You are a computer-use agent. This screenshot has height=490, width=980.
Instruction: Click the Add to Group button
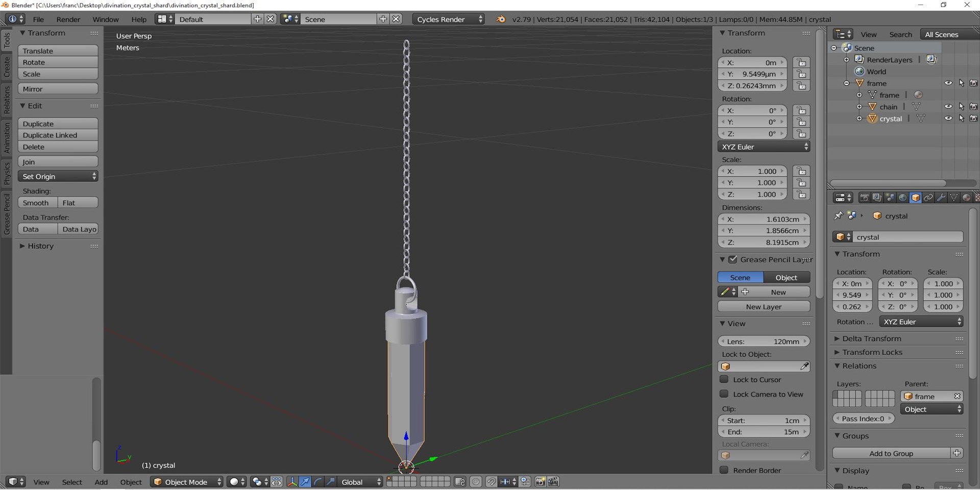pos(891,453)
